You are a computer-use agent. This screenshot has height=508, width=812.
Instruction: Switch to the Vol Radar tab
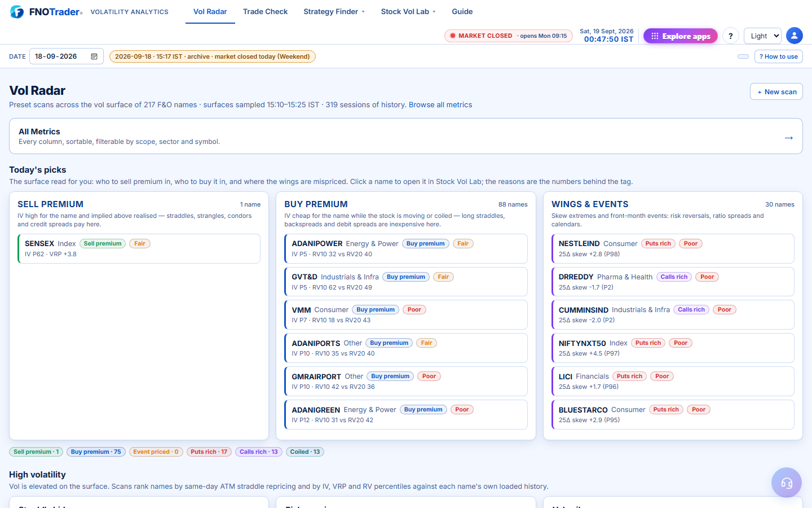pos(210,11)
